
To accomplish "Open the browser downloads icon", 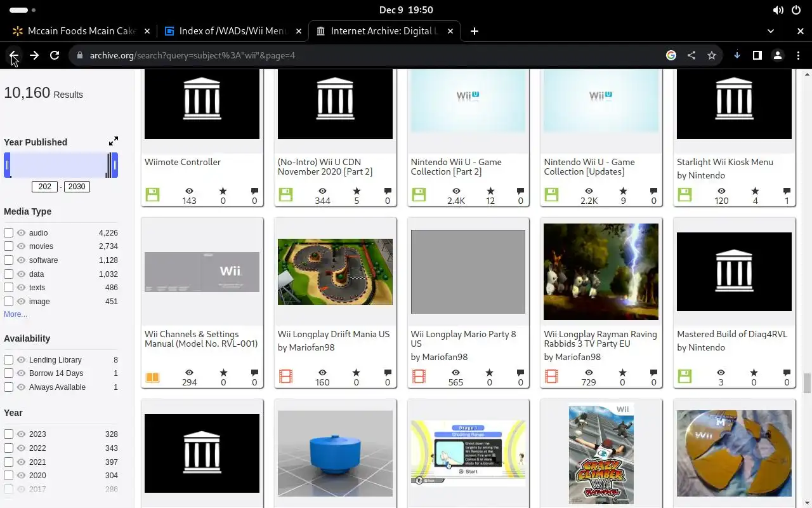I will click(x=737, y=55).
